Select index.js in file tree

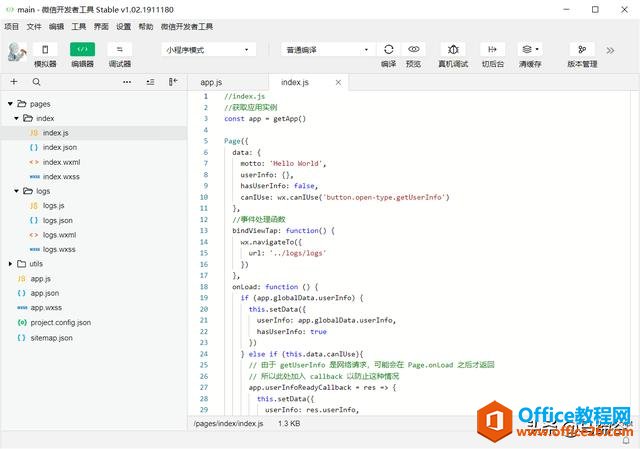pos(94,133)
